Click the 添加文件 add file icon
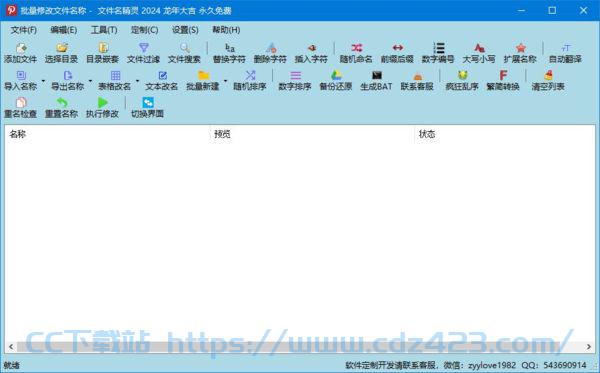The width and height of the screenshot is (600, 373). [21, 48]
